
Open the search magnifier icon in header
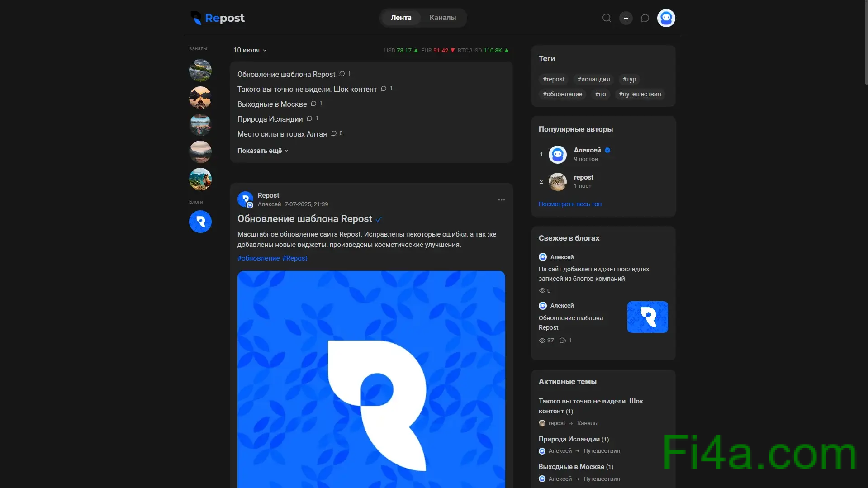tap(607, 18)
